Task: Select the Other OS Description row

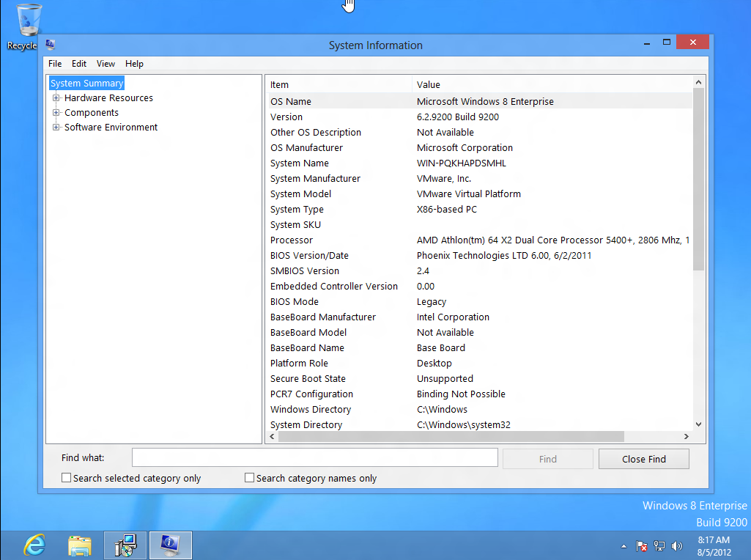Action: pyautogui.click(x=479, y=132)
